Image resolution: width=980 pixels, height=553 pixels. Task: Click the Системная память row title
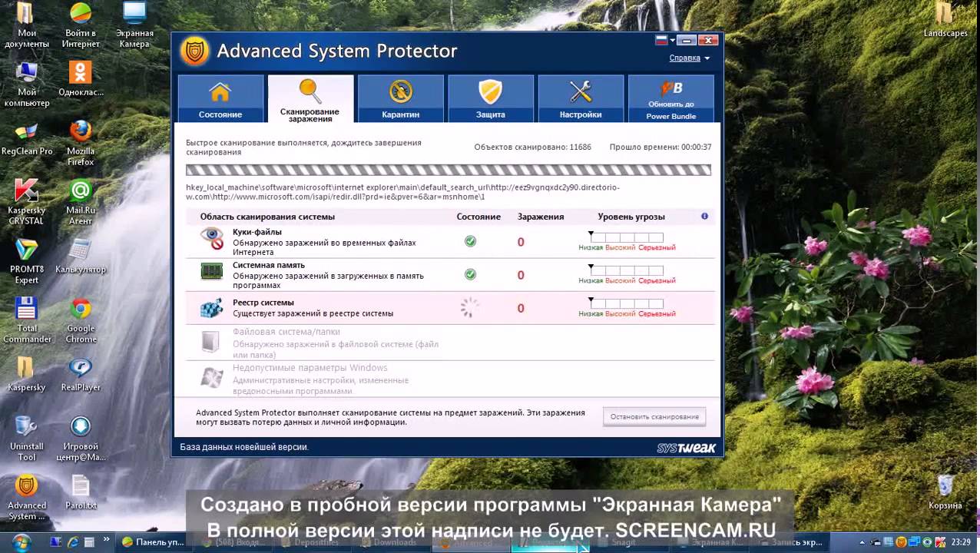click(269, 265)
